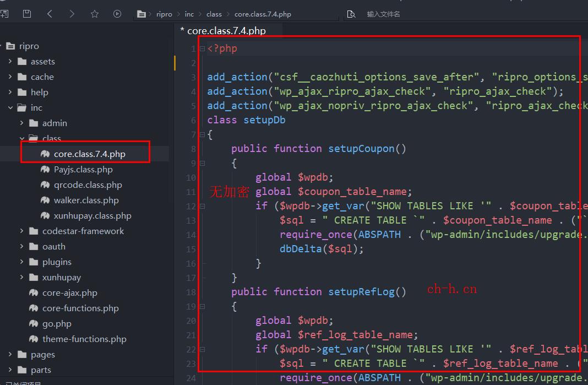
Task: Click the run play icon
Action: point(117,14)
